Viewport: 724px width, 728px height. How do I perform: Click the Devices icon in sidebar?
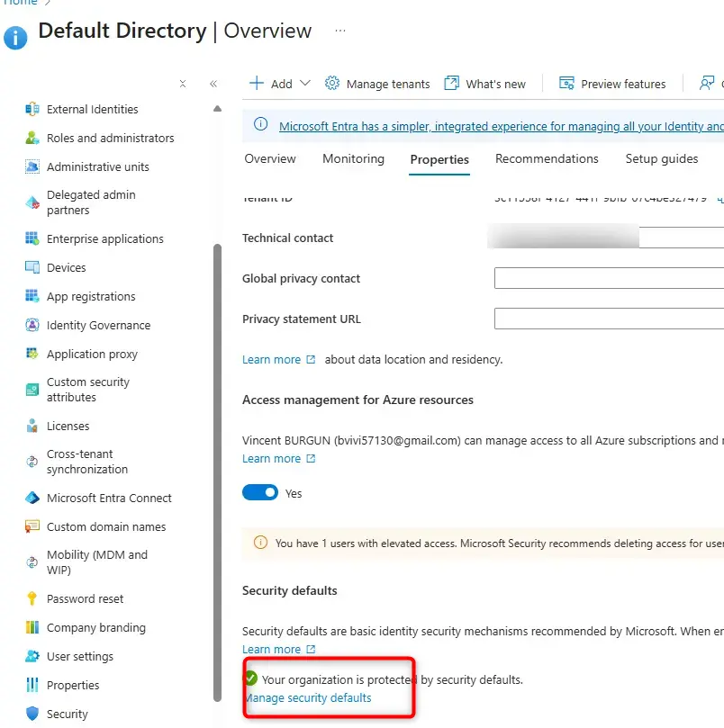(x=32, y=267)
